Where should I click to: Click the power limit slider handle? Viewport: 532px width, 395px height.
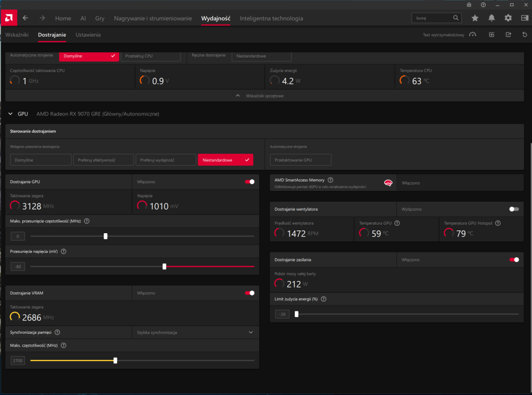[296, 314]
